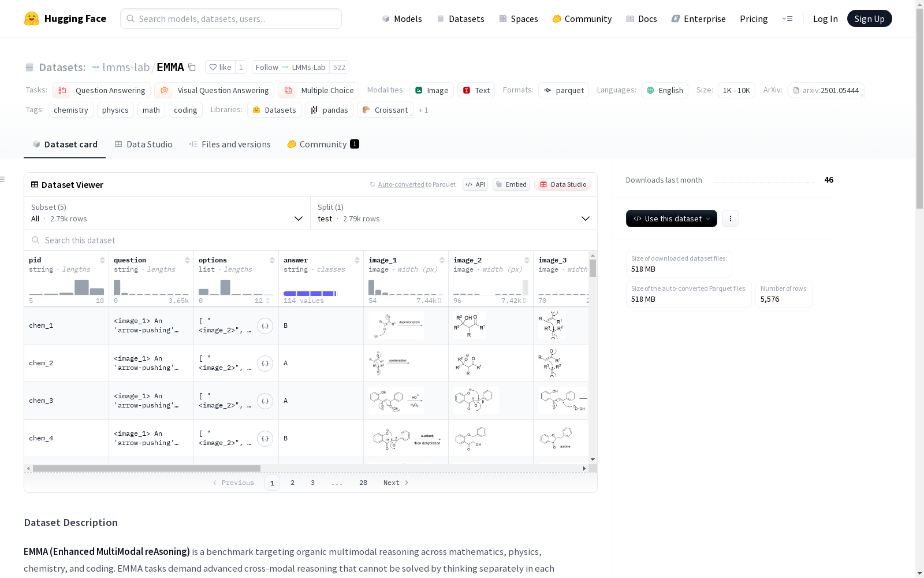
Task: Select the Image modality tag
Action: coord(432,90)
